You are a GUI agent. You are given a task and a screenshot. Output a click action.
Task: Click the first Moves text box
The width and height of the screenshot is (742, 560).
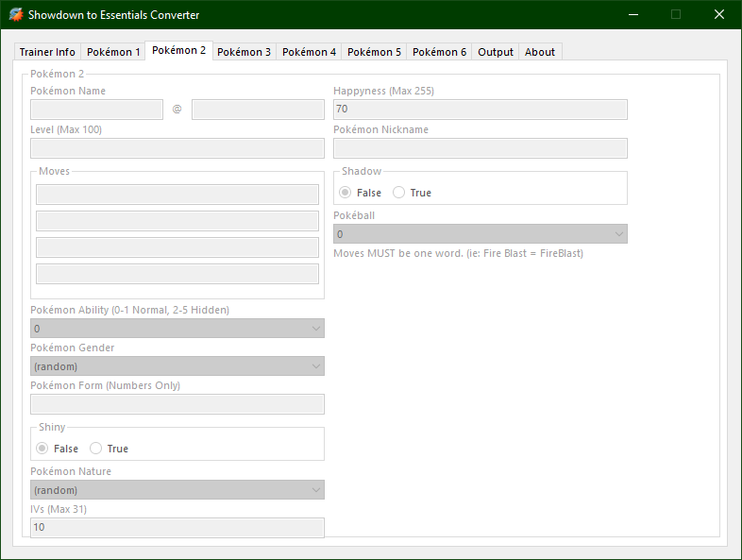tap(177, 195)
